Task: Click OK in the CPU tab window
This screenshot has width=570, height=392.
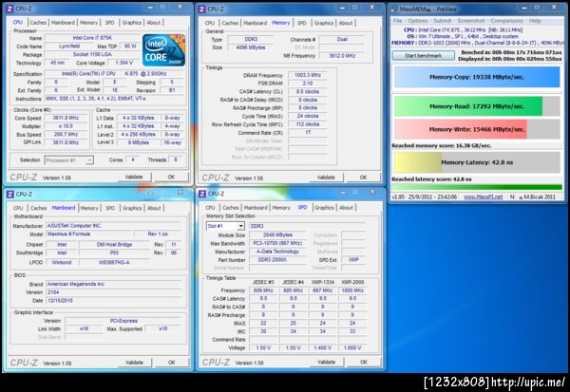Action: tap(171, 177)
